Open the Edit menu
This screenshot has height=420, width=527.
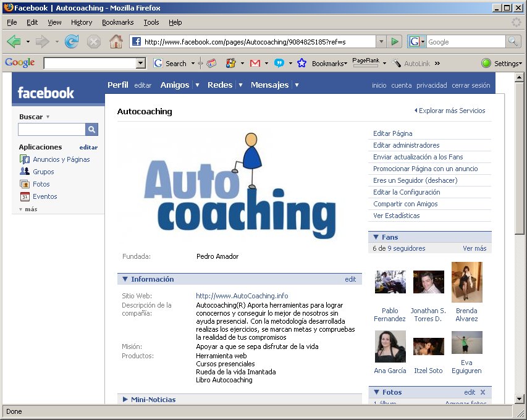pos(32,22)
